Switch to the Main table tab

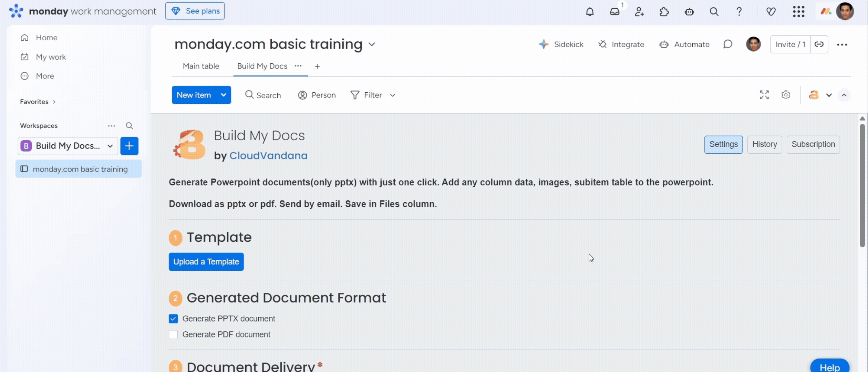pyautogui.click(x=201, y=66)
